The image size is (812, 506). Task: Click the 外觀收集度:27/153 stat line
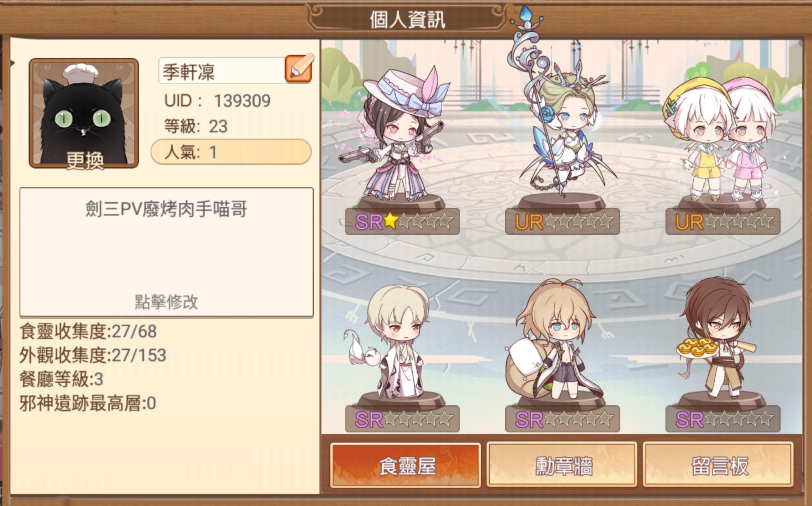pos(93,355)
